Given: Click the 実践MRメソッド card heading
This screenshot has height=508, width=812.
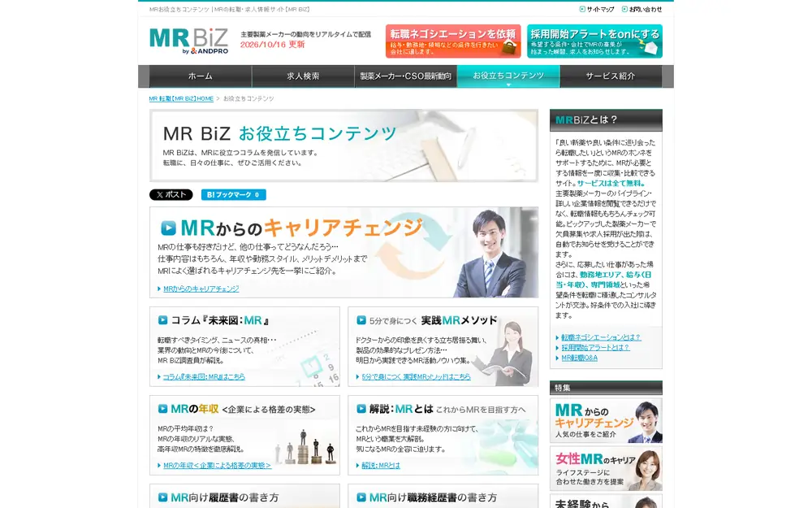Looking at the screenshot, I should pyautogui.click(x=433, y=320).
